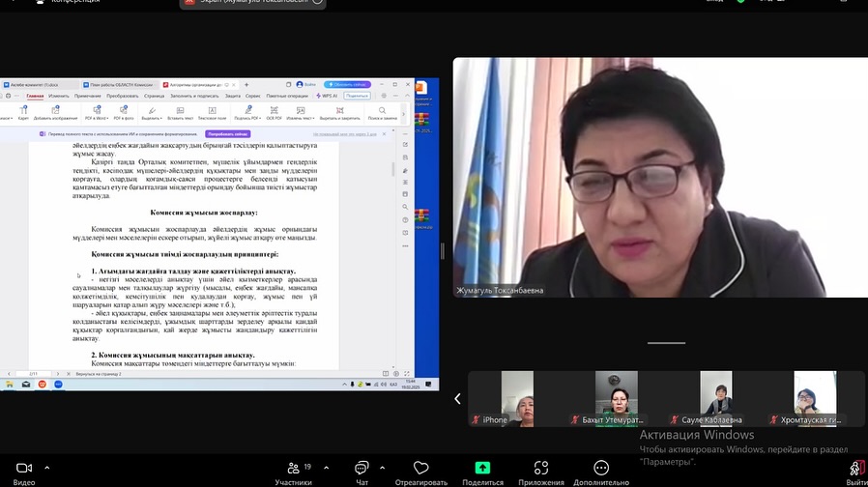This screenshot has width=868, height=487.
Task: Select the Хромтауская participant thumbnail
Action: (815, 398)
